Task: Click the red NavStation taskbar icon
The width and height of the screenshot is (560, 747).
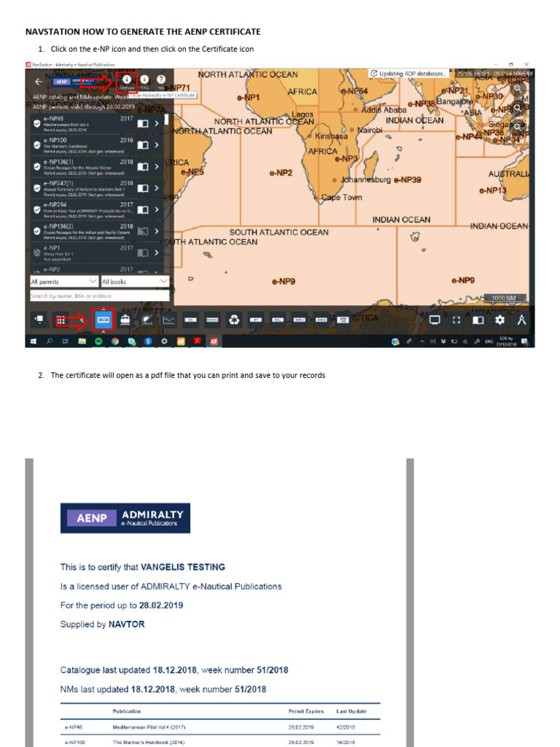Action: [214, 341]
